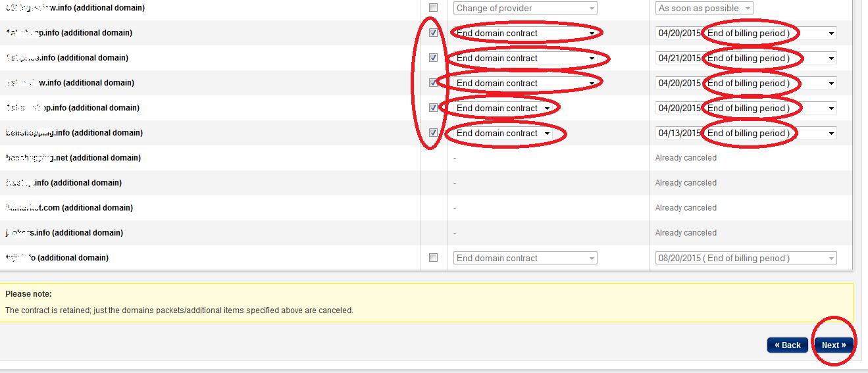Click the Back button
Screen dimensions: 868x373
tap(787, 345)
